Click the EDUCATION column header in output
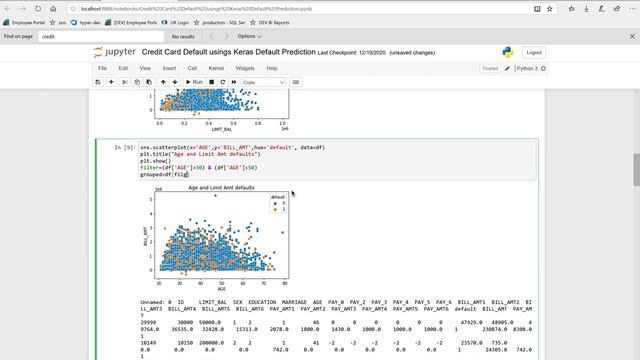 point(262,302)
